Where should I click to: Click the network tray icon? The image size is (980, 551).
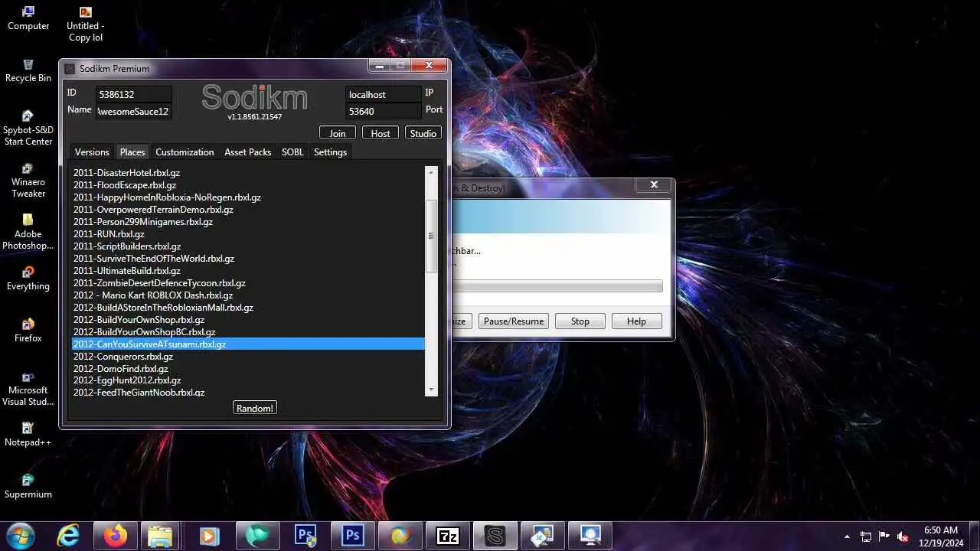[866, 536]
